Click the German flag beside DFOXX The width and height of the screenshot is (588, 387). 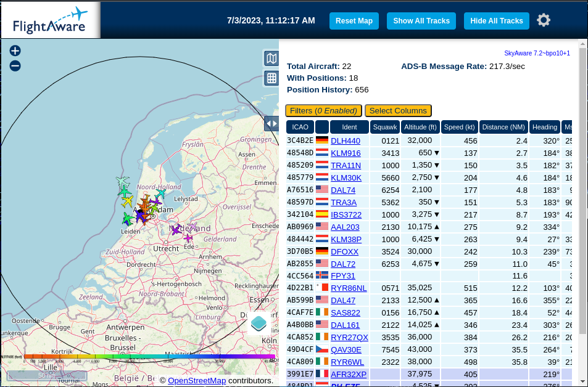click(x=321, y=251)
